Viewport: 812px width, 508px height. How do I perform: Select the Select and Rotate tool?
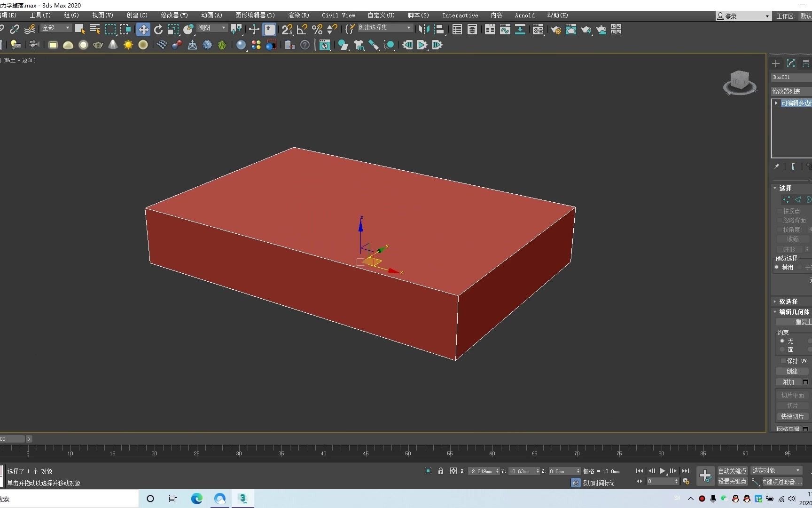click(x=158, y=29)
